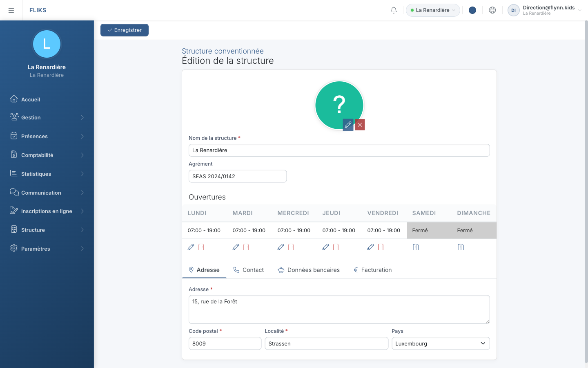Click the language globe icon
Image resolution: width=588 pixels, height=368 pixels.
(x=492, y=10)
